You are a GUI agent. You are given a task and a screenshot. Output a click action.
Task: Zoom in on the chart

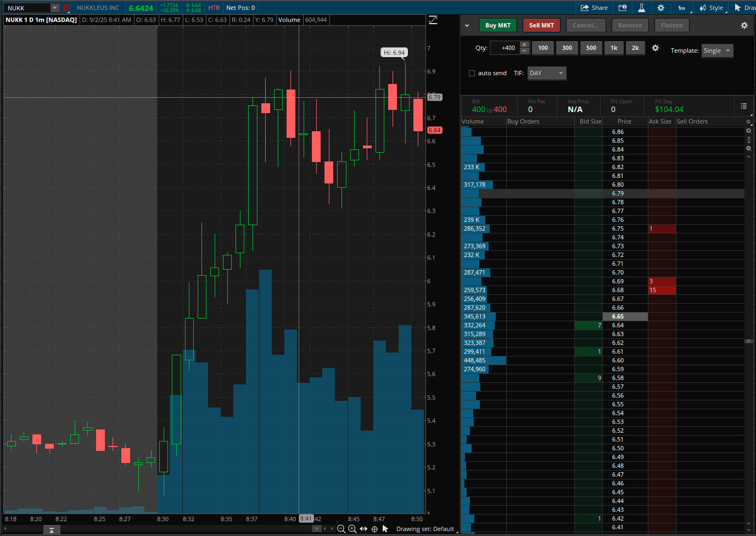click(352, 529)
